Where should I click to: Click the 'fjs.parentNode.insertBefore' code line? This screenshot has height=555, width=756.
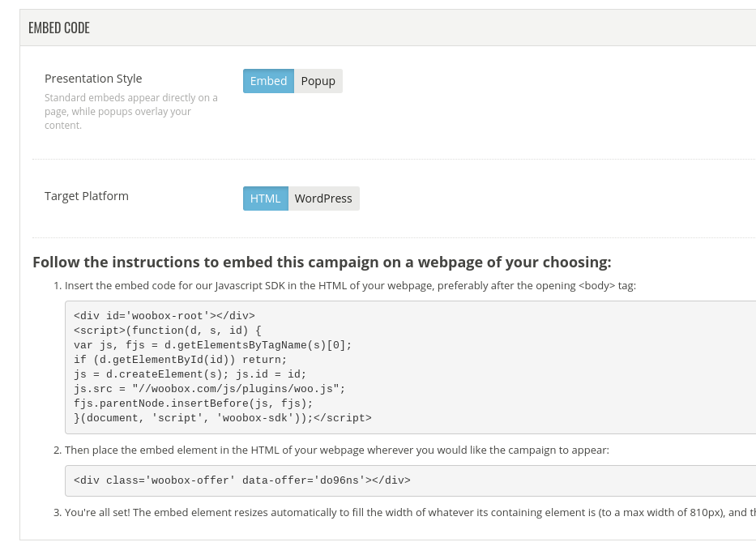[193, 403]
